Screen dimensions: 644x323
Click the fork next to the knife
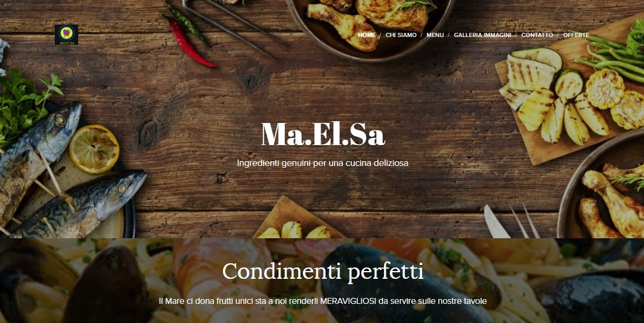click(x=526, y=220)
